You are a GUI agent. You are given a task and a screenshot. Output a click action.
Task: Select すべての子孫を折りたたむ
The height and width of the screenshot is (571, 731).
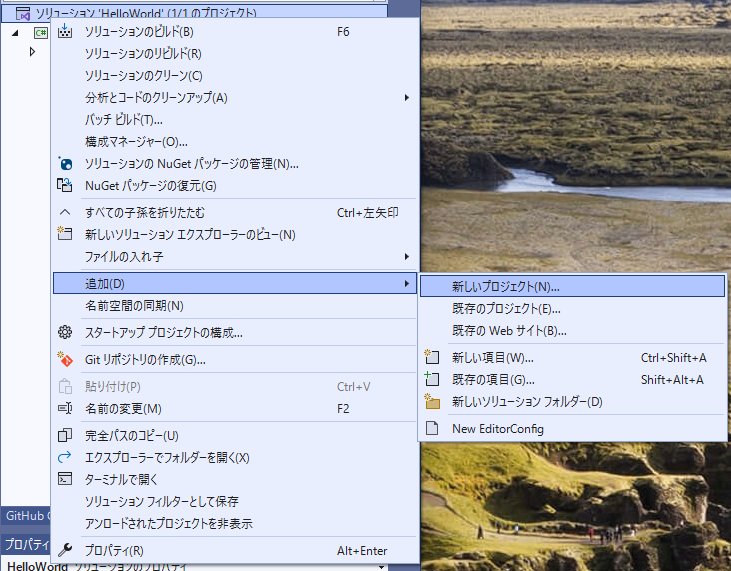(235, 213)
